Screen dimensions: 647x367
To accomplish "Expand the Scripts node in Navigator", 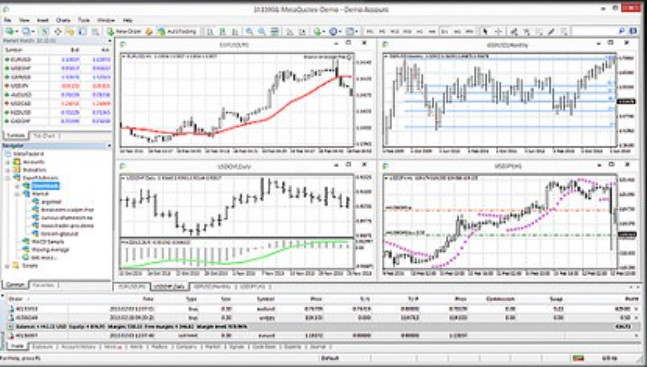I will coord(7,266).
